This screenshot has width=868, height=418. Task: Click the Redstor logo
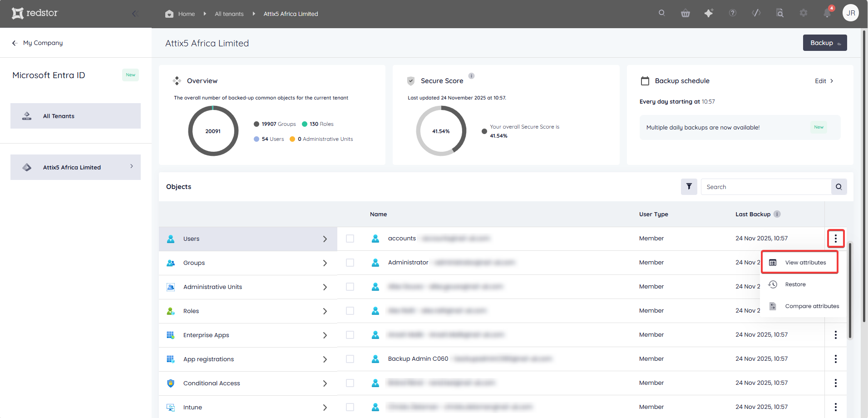tap(35, 13)
